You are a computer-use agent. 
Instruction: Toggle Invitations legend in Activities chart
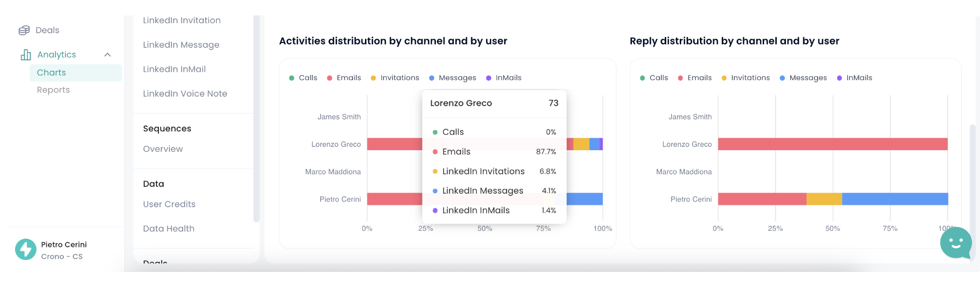[x=395, y=78]
